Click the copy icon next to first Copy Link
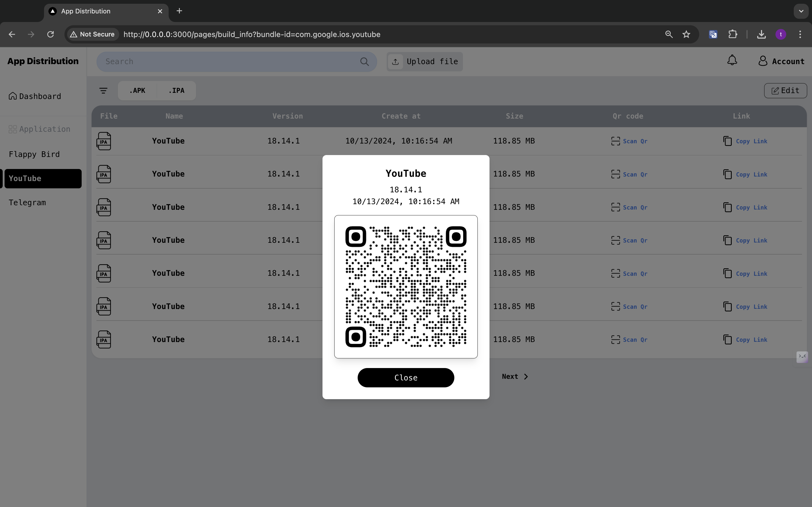812x507 pixels. (727, 141)
